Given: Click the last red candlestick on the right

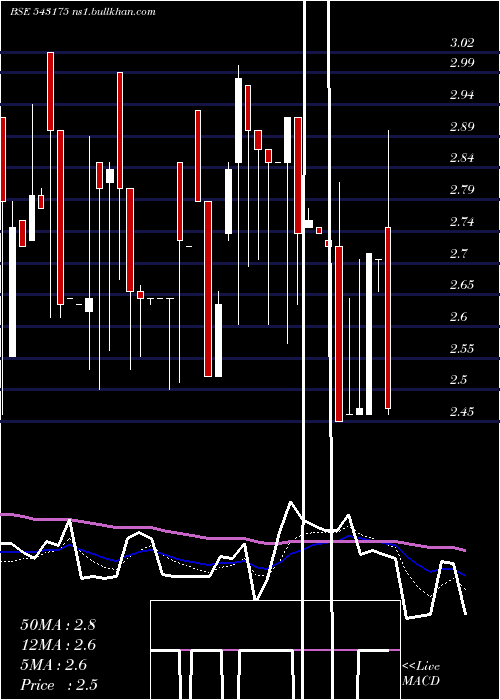Looking at the screenshot, I should (388, 318).
